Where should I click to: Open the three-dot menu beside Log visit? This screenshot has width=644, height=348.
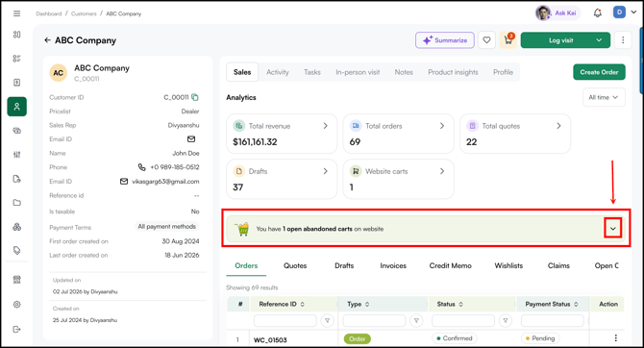[623, 40]
